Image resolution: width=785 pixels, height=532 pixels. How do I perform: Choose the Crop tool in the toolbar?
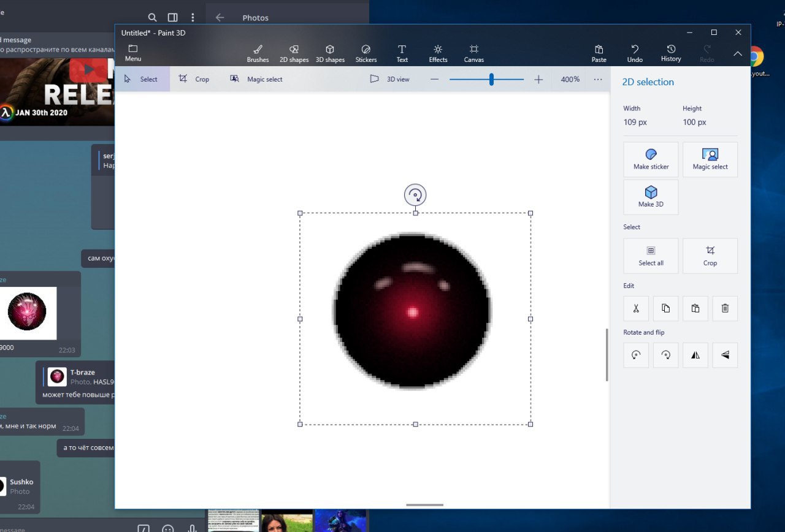click(x=195, y=79)
